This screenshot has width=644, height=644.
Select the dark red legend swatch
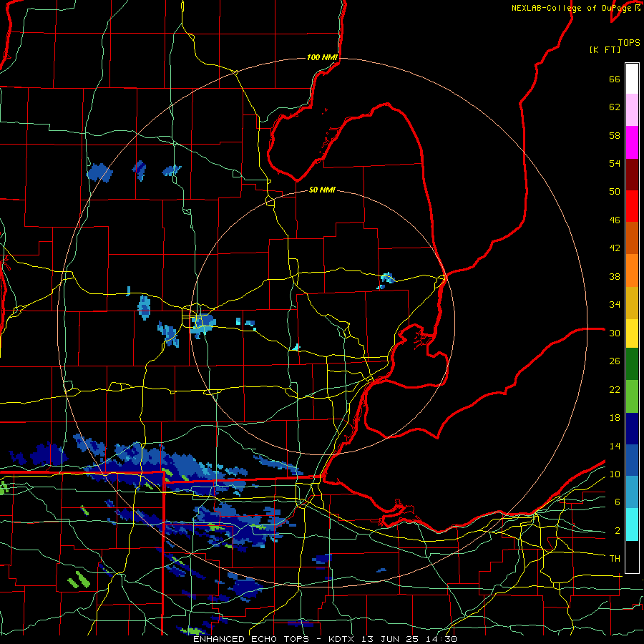coord(632,175)
